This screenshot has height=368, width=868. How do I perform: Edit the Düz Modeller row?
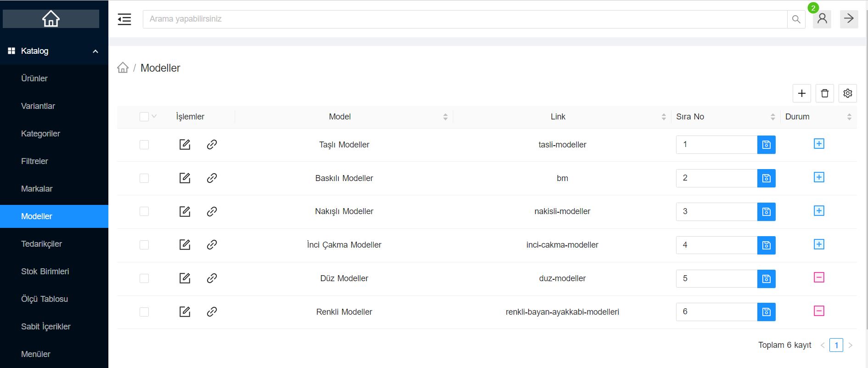[185, 278]
